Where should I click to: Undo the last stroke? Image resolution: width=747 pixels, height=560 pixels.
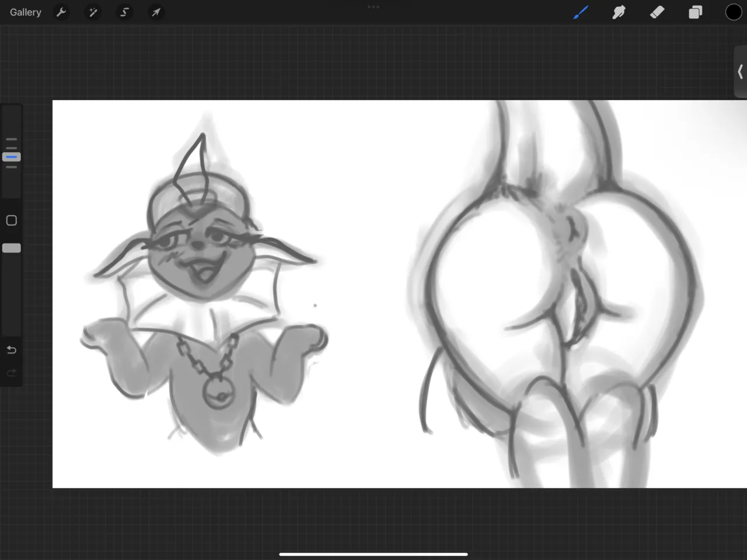(x=12, y=350)
